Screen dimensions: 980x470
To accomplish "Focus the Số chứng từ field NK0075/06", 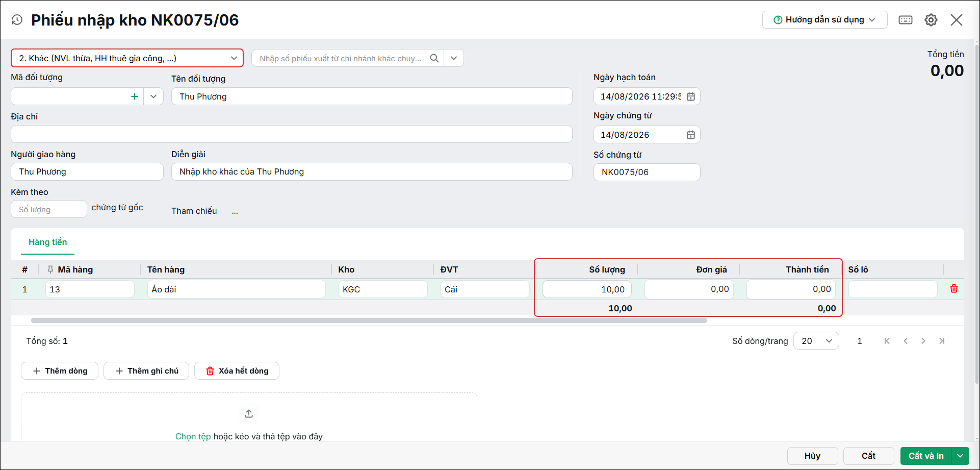I will [x=647, y=172].
